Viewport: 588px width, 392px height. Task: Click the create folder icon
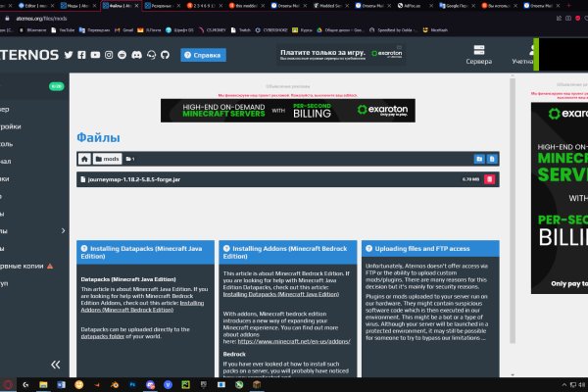478,158
